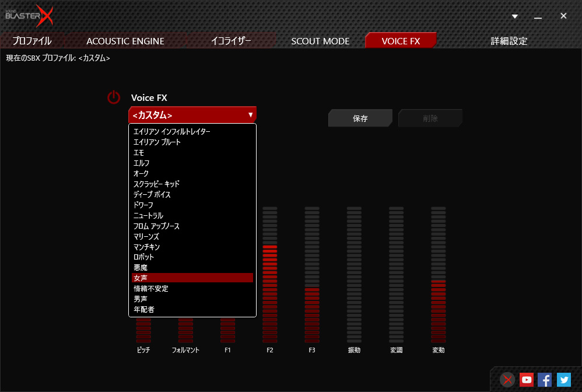
Task: Click the 削除 button
Action: coord(430,118)
